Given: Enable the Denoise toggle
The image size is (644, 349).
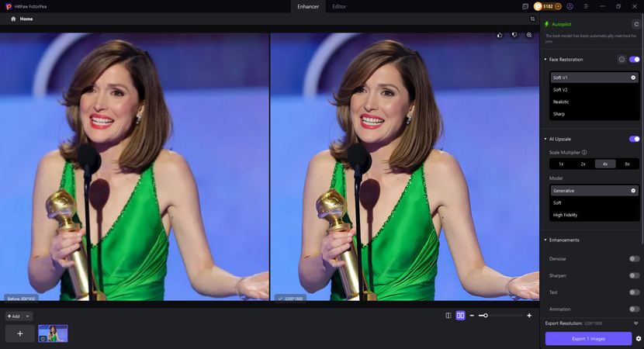Looking at the screenshot, I should tap(634, 259).
